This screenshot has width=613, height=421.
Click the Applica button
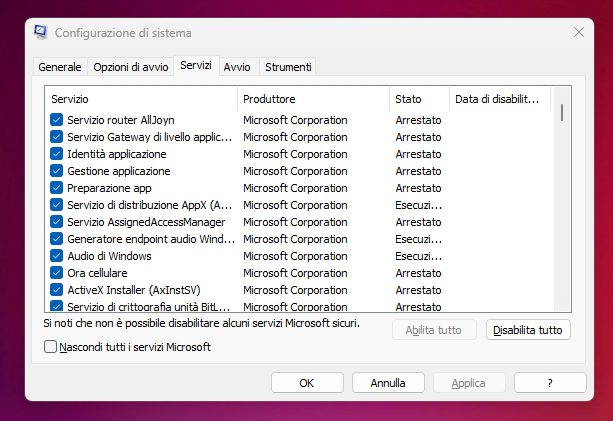click(469, 383)
